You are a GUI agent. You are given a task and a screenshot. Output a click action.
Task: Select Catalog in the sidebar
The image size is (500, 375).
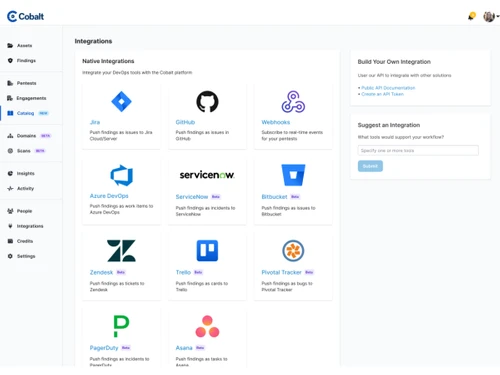click(25, 113)
